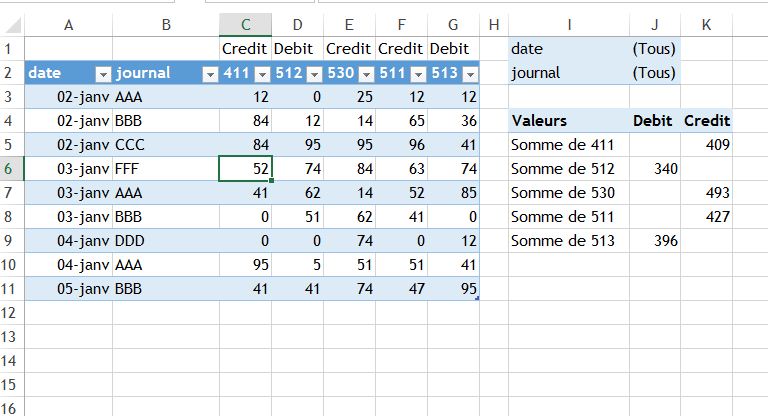The height and width of the screenshot is (416, 768).
Task: Open the 512 column filter dropdown
Action: point(314,74)
